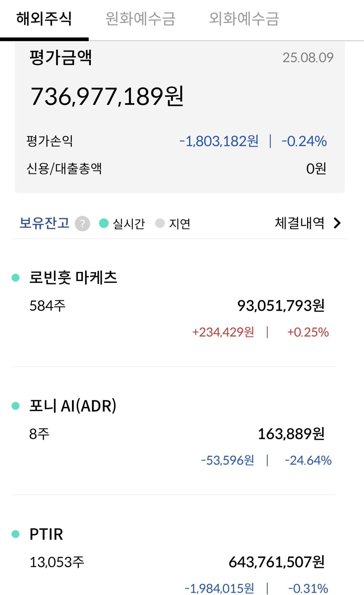Open the 보유잔고 help question mark icon
The image size is (364, 595).
coord(82,224)
